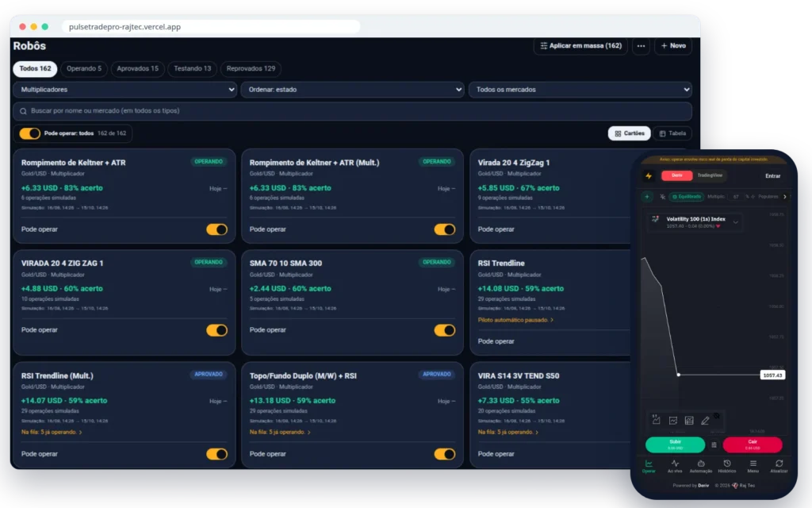The image size is (812, 508).
Task: Open the Multiplicadores type dropdown
Action: point(124,90)
